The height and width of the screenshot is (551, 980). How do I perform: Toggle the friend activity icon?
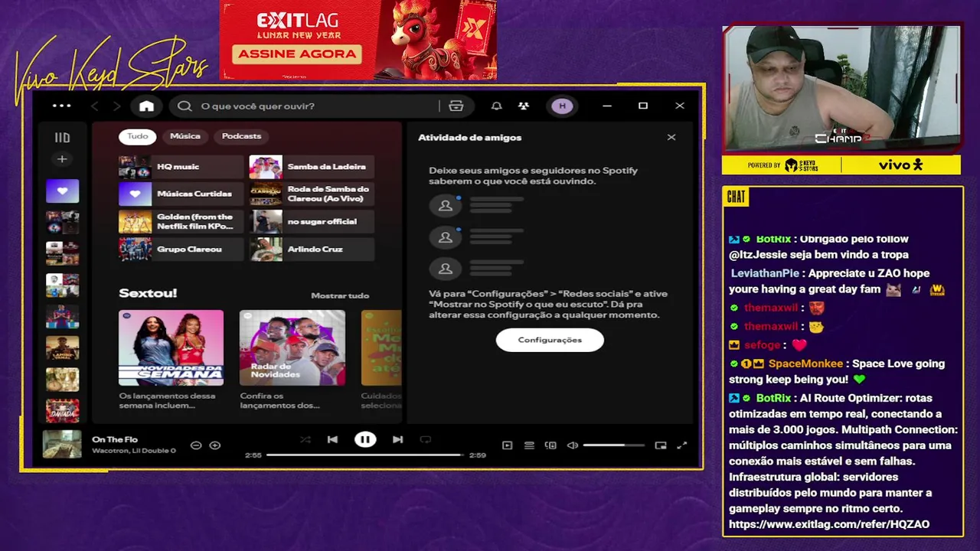[524, 106]
